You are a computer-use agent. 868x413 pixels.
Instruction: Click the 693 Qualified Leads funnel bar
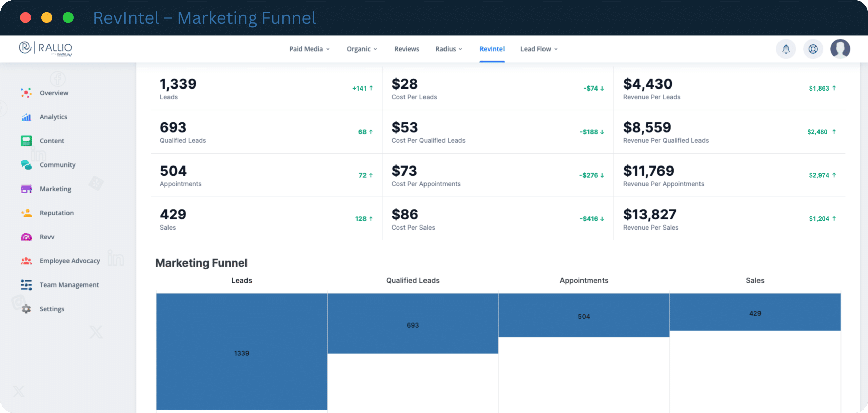(x=413, y=323)
